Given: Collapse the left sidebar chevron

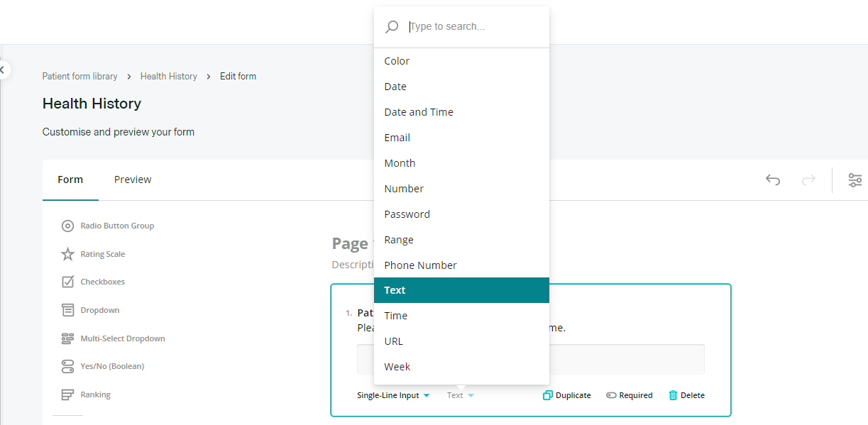Looking at the screenshot, I should point(3,70).
